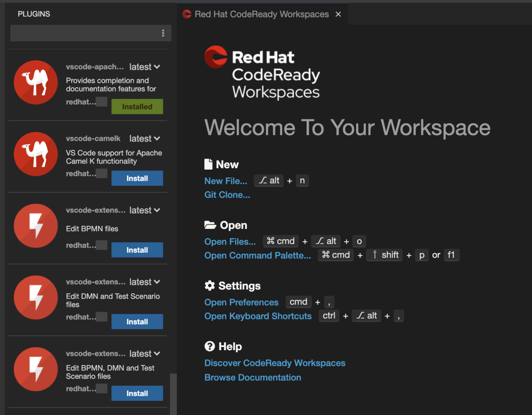Install the Edit BPMN files plugin
Screen dimensions: 532x415
tap(137, 250)
